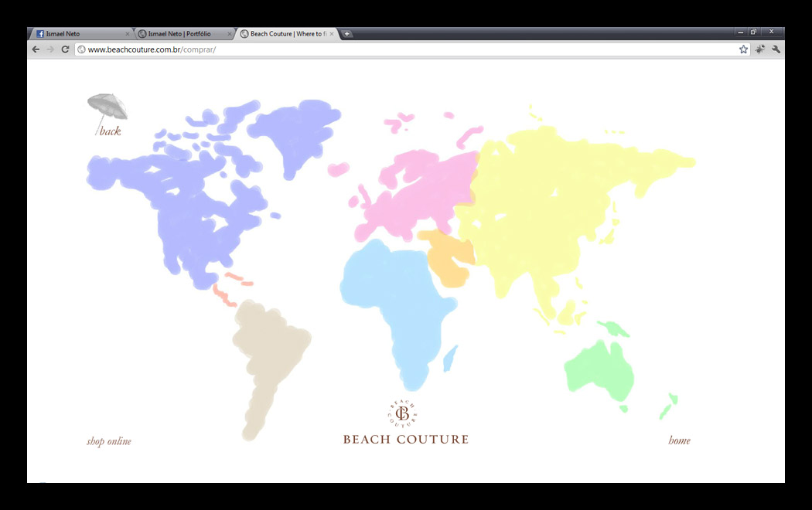The width and height of the screenshot is (812, 510).
Task: Click the umbrella back link
Action: pos(107,115)
